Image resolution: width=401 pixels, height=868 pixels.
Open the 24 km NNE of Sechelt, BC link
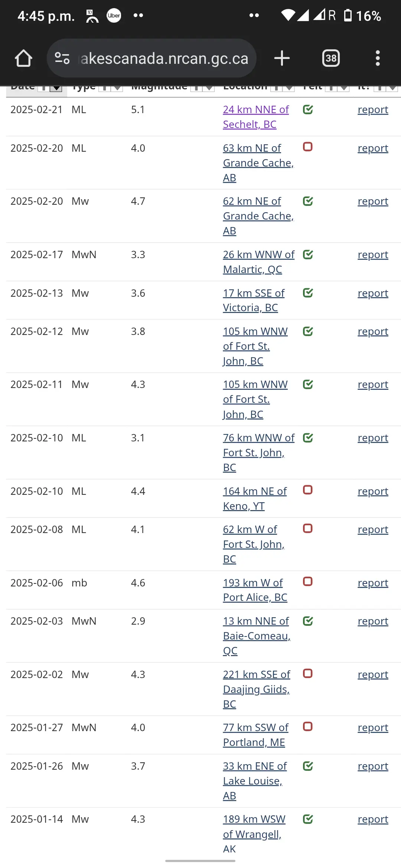[256, 117]
